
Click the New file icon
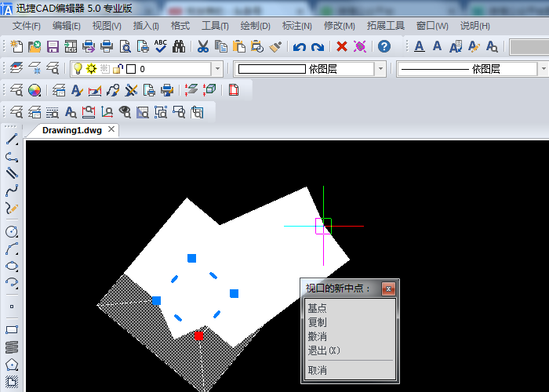pos(16,46)
